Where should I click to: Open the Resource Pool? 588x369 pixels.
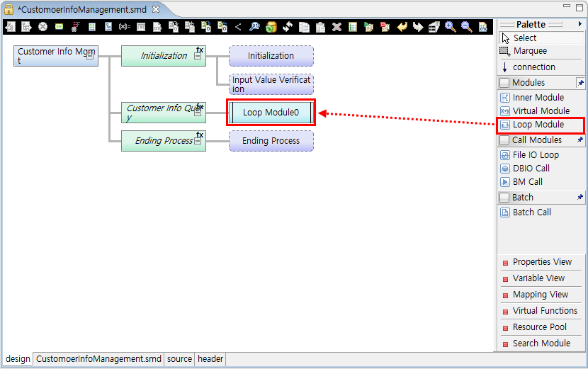(x=541, y=327)
